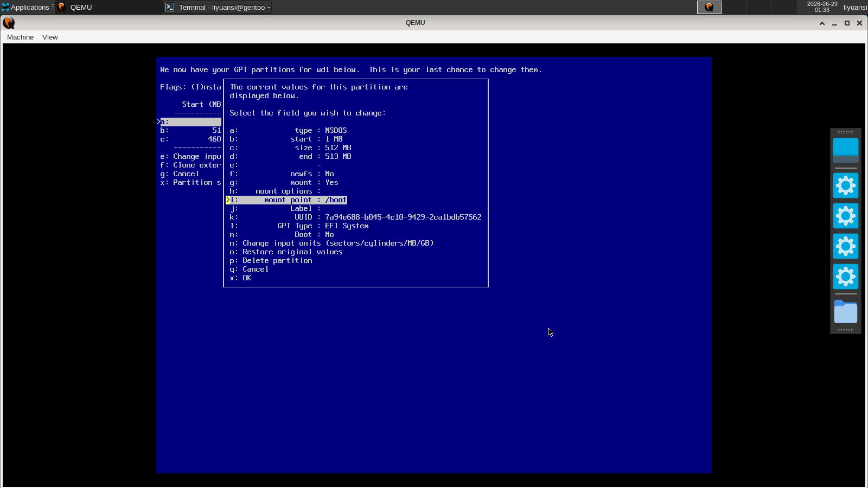Select the UUID field row
The width and height of the screenshot is (868, 488).
pos(355,217)
